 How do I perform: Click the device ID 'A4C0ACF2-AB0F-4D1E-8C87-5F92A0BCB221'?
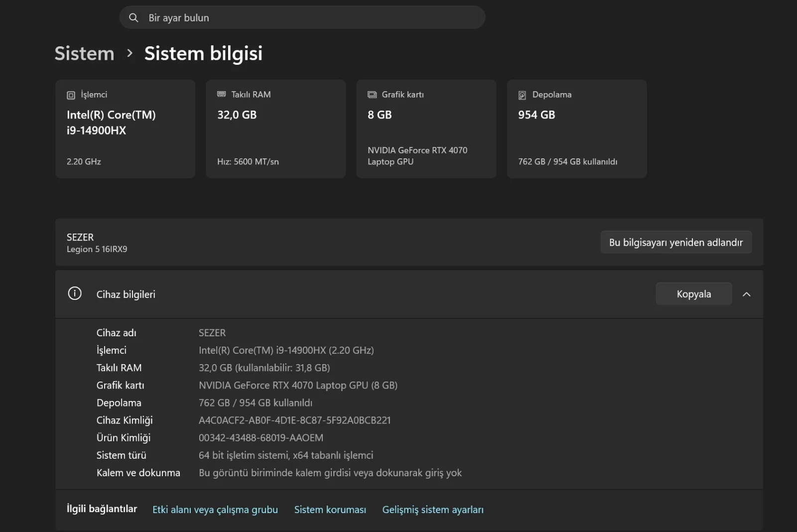(295, 420)
